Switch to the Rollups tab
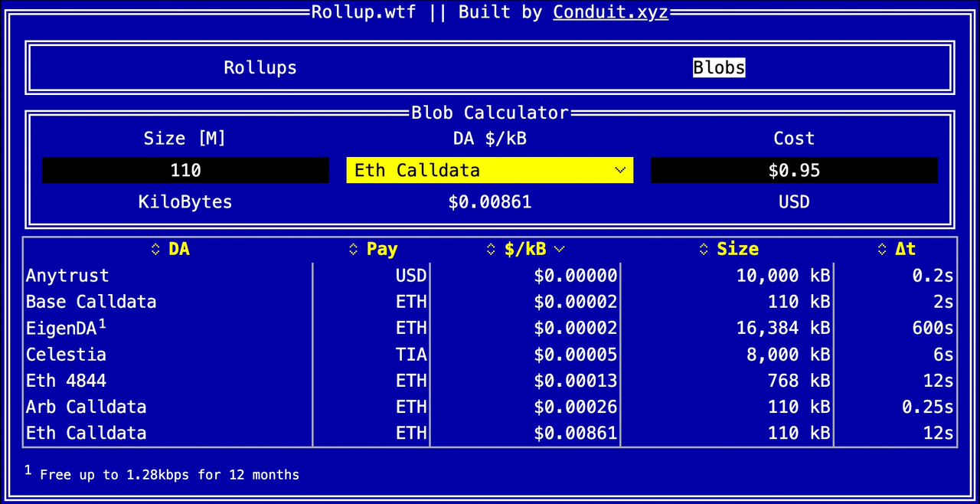The height and width of the screenshot is (504, 980). tap(260, 67)
